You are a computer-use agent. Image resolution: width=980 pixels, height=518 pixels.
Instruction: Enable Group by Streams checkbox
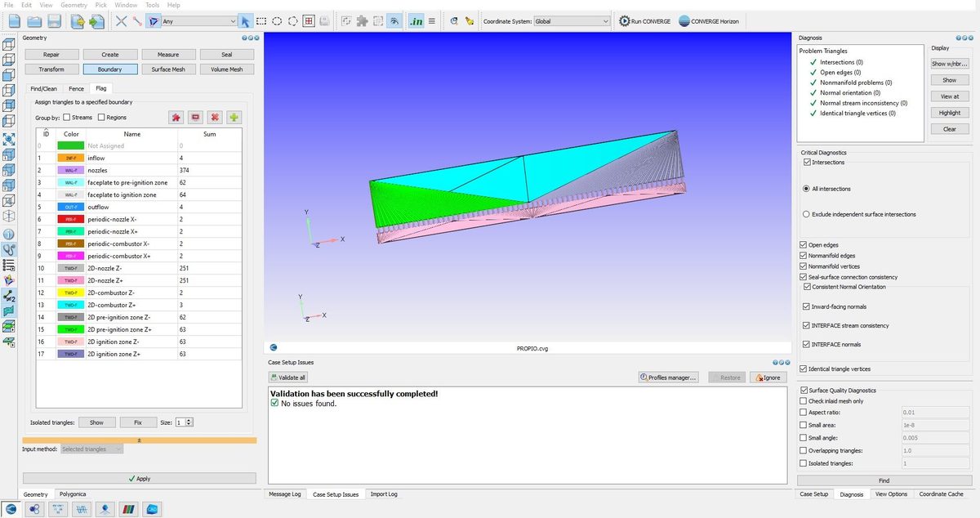point(67,118)
